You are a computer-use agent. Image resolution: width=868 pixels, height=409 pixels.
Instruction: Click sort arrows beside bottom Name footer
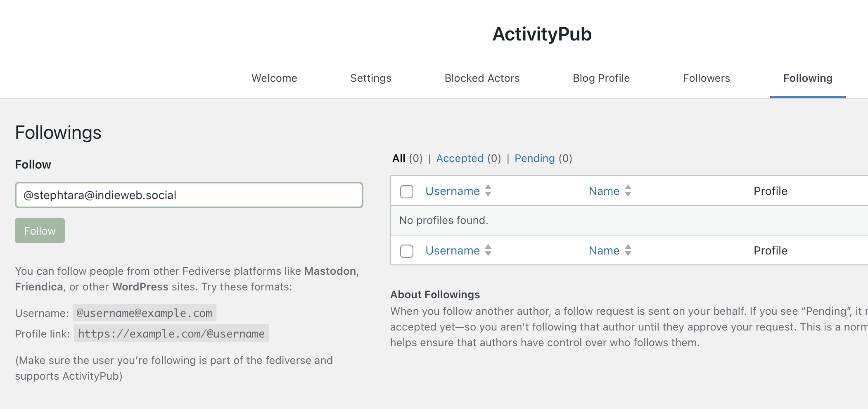pos(628,250)
